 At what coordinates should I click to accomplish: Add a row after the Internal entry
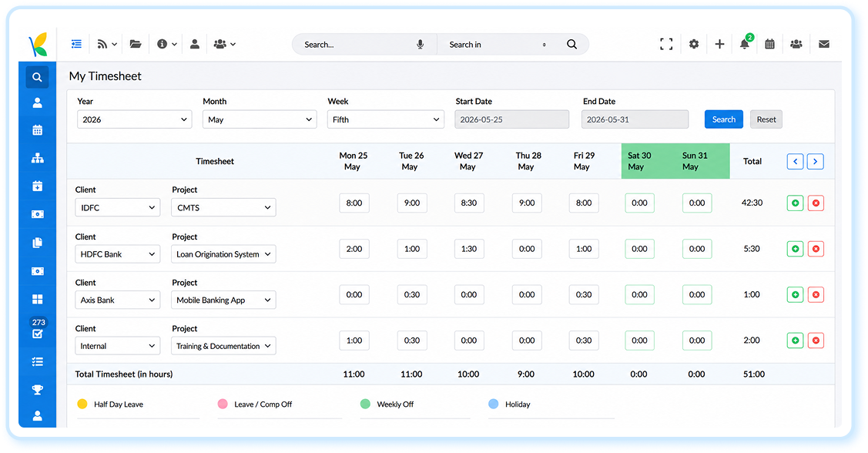pyautogui.click(x=795, y=340)
